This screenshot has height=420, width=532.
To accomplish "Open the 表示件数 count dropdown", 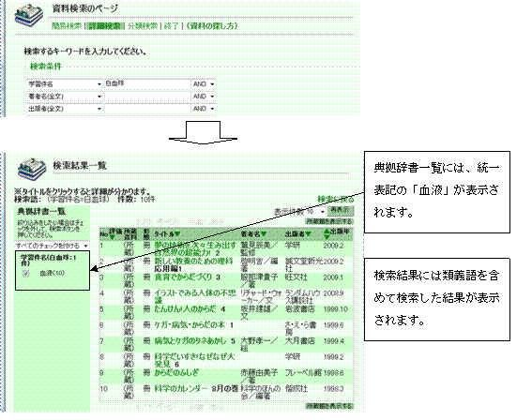I will [315, 212].
